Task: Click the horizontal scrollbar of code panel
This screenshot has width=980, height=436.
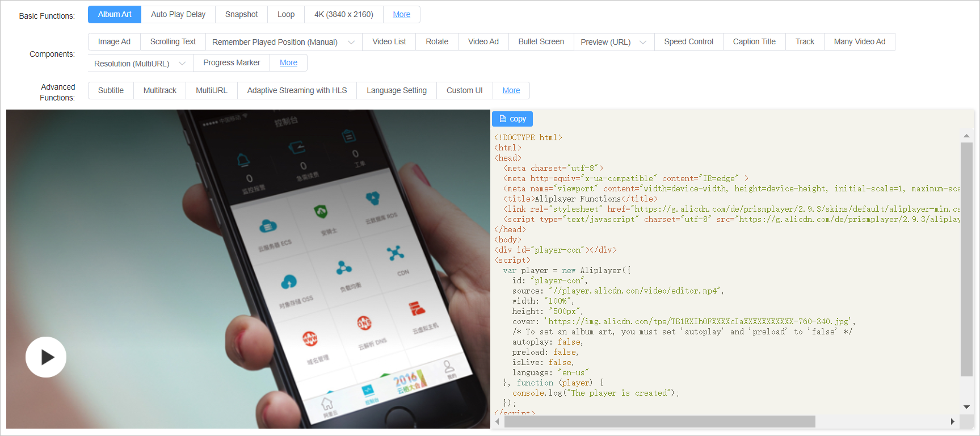Action: click(x=659, y=421)
